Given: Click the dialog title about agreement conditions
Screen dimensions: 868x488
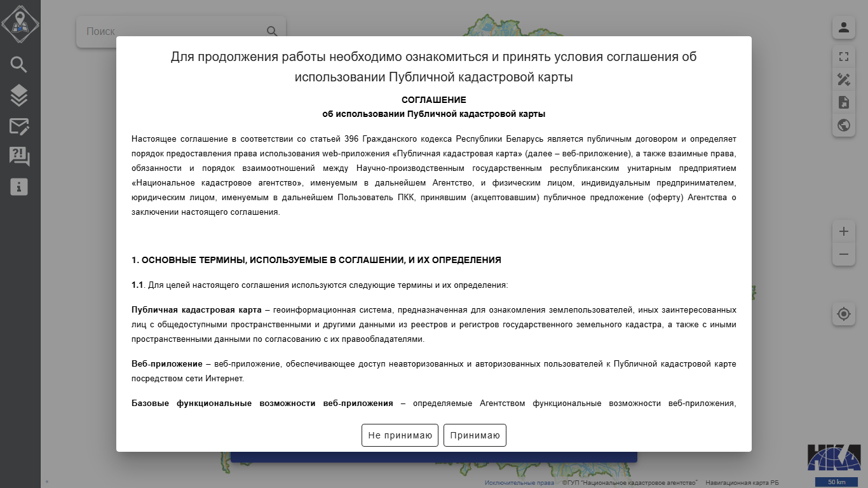Looking at the screenshot, I should pyautogui.click(x=434, y=67).
